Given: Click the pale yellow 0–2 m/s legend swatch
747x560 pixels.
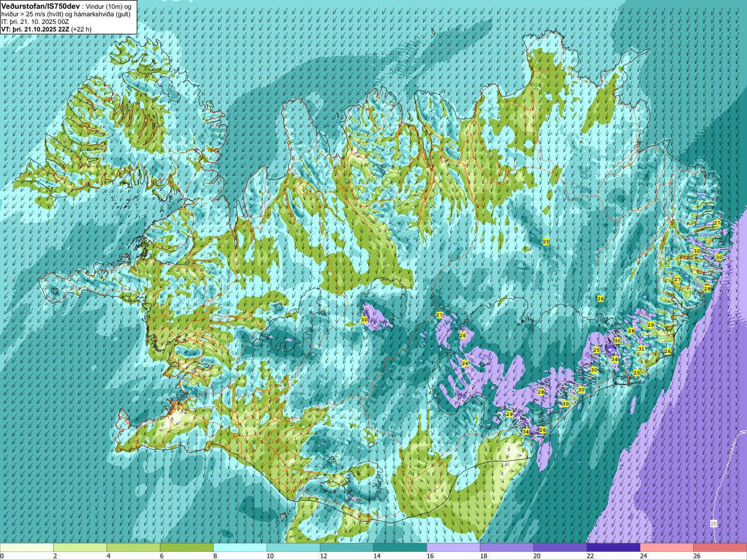Looking at the screenshot, I should [27, 548].
